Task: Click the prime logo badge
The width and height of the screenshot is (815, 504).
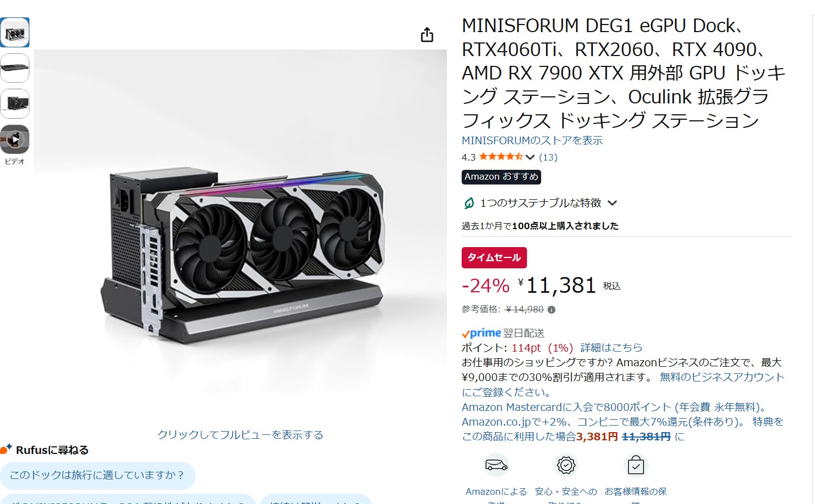Action: (x=481, y=333)
